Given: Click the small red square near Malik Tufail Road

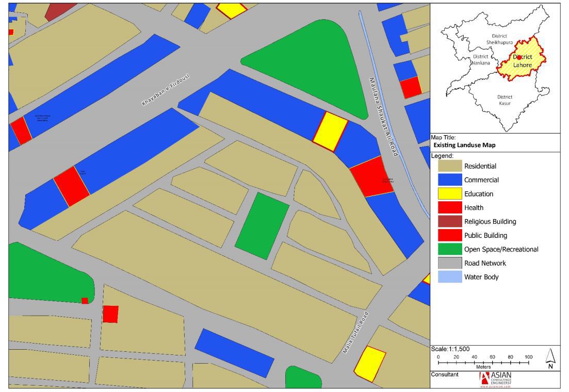Looking at the screenshot, I should pos(110,314).
